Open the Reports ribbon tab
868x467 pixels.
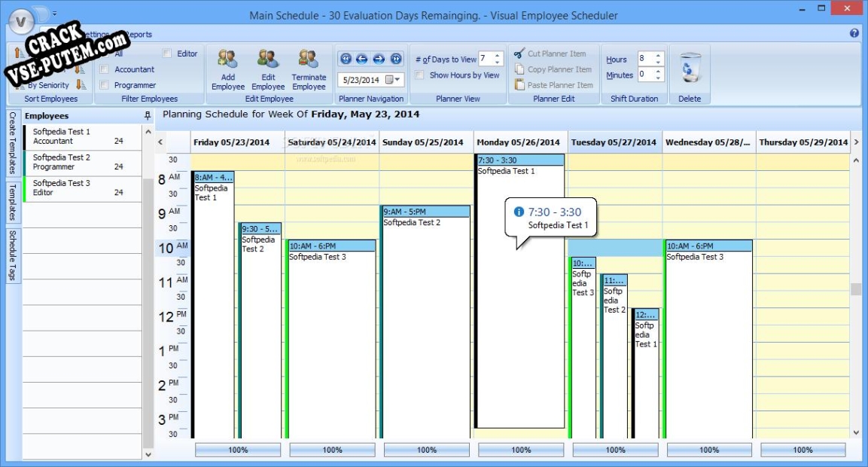[x=138, y=35]
